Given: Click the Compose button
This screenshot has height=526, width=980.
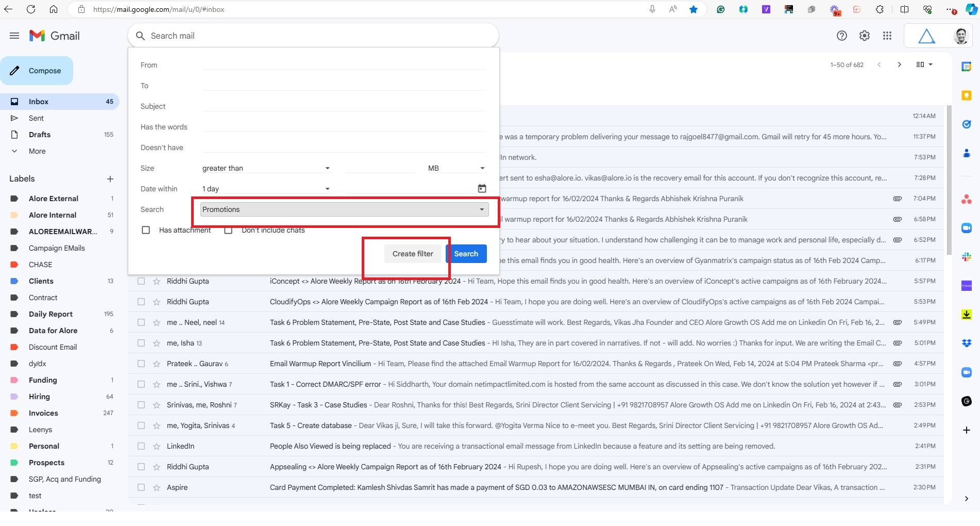Looking at the screenshot, I should pos(37,71).
